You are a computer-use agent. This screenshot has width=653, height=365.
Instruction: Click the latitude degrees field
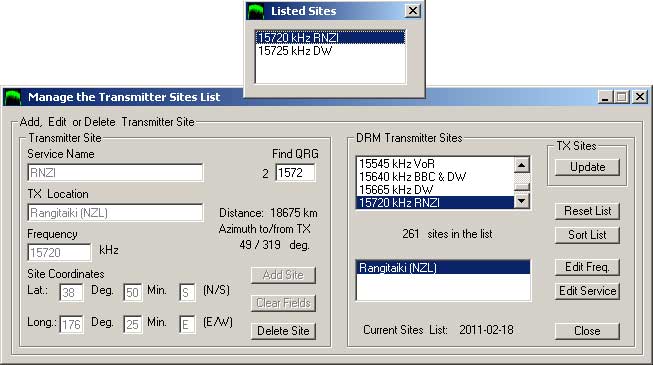click(x=71, y=292)
